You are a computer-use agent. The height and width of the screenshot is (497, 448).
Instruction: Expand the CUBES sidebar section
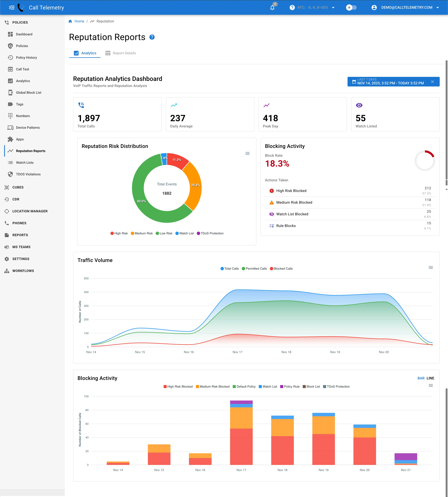tap(18, 187)
